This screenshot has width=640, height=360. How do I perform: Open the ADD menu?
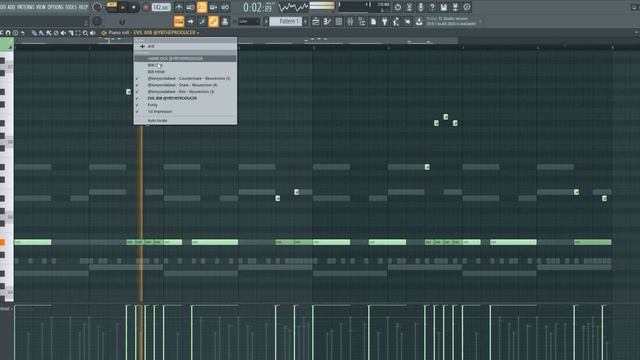tap(11, 7)
